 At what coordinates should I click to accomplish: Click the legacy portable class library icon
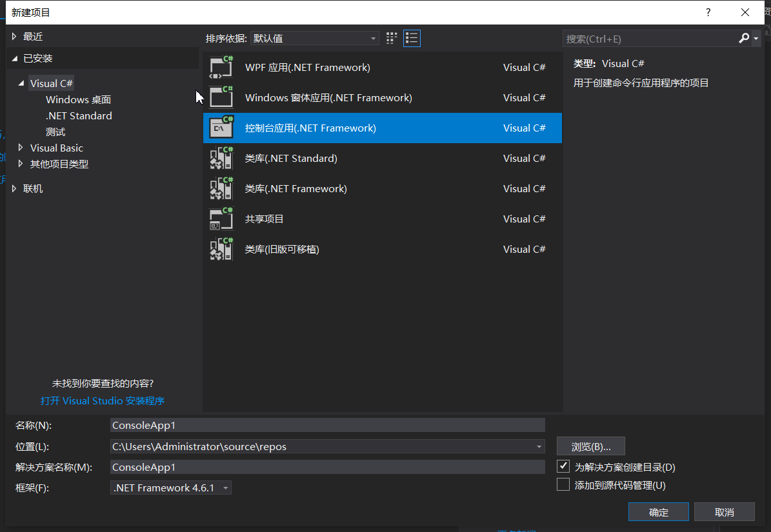(221, 249)
